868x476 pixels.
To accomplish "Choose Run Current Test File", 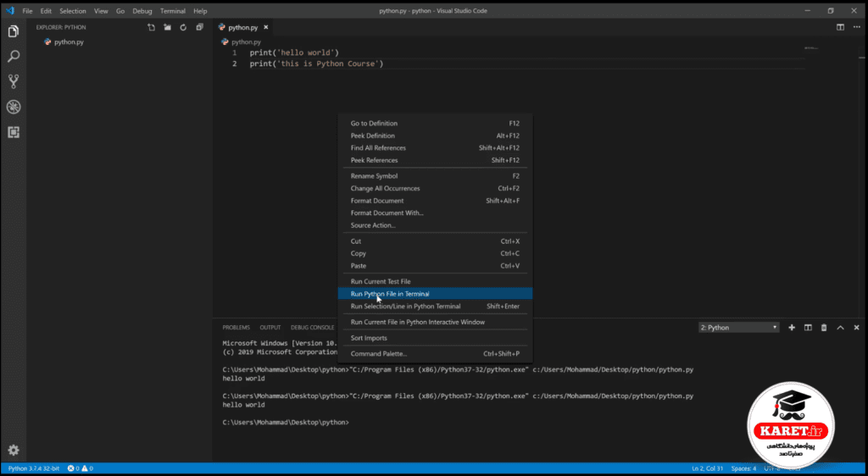I will 435,281.
